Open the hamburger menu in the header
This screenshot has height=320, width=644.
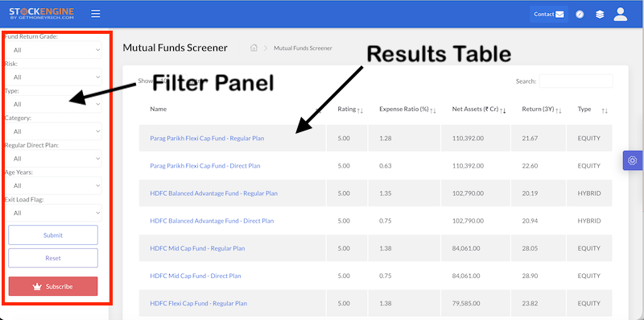[96, 14]
